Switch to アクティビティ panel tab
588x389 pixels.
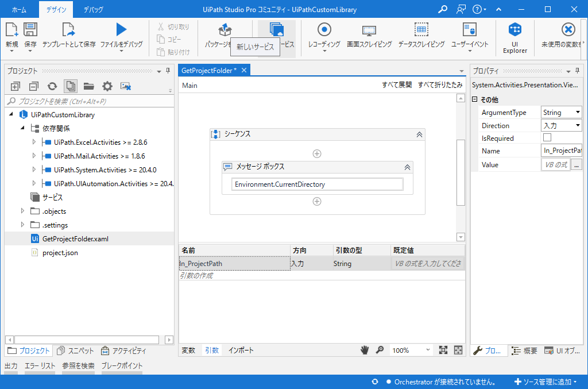[124, 351]
